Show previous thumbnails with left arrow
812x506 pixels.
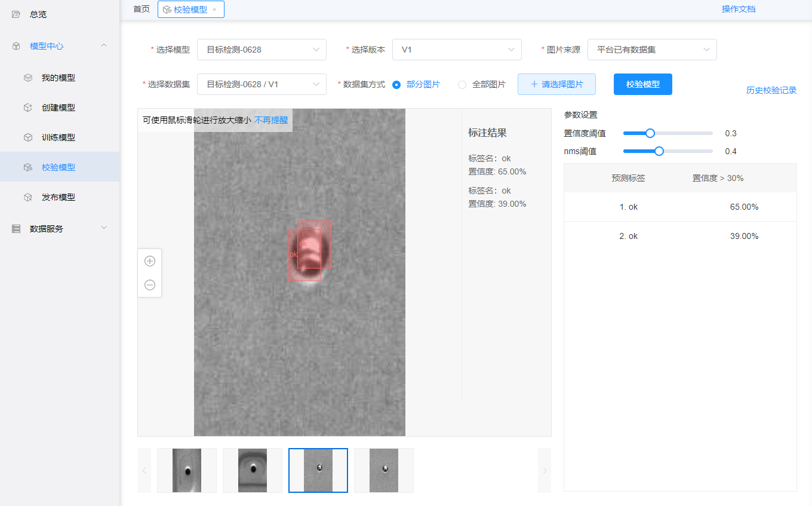(144, 471)
